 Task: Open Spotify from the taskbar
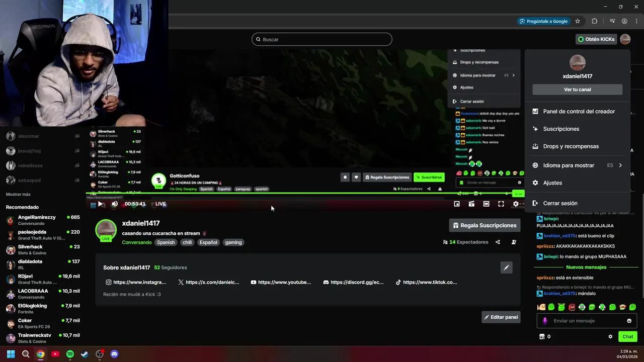pyautogui.click(x=70, y=354)
